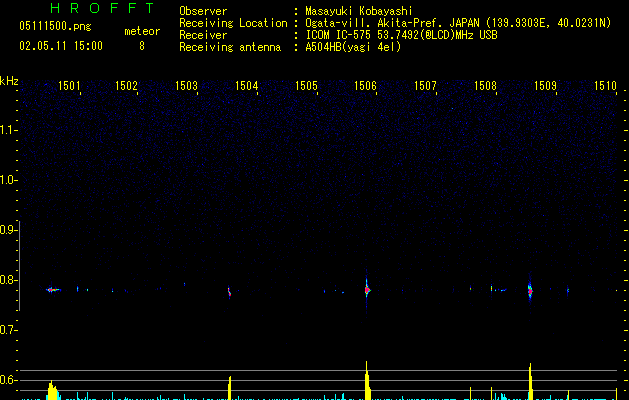Viewport: 629px width, 400px height.
Task: Click the HROFFT title text
Action: [x=103, y=8]
